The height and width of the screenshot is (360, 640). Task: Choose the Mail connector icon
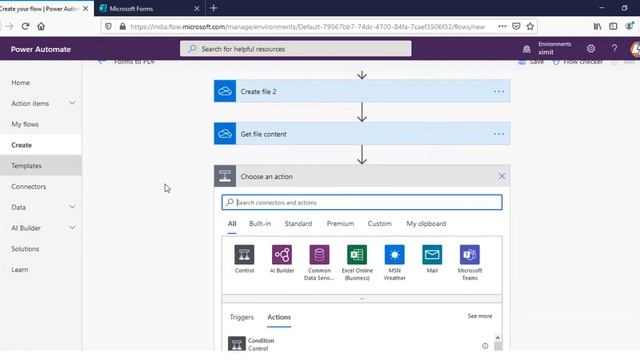point(432,255)
